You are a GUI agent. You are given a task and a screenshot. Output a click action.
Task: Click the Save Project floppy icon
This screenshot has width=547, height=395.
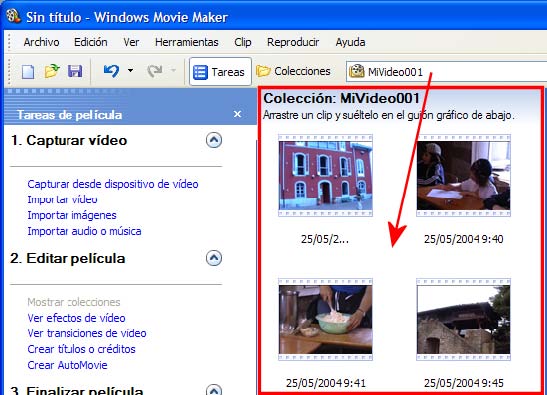pos(75,71)
